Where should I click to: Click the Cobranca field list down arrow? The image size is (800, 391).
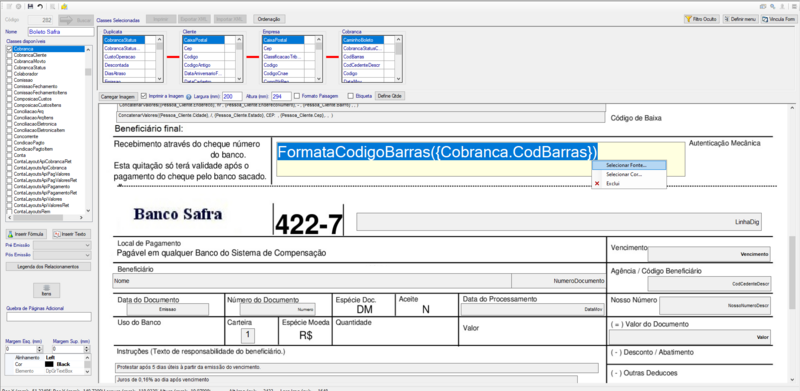click(x=398, y=79)
